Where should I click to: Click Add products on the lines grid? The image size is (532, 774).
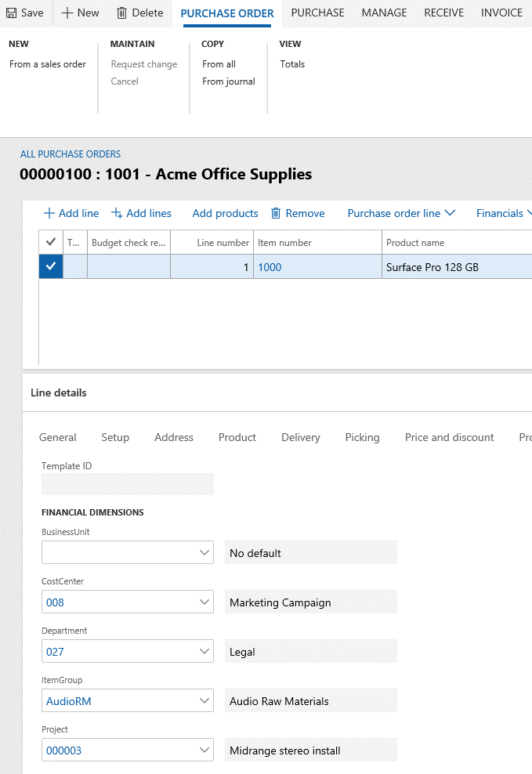tap(224, 213)
